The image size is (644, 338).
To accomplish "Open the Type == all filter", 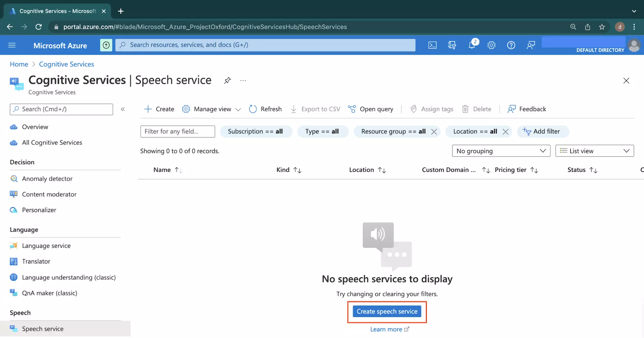I will coord(322,132).
